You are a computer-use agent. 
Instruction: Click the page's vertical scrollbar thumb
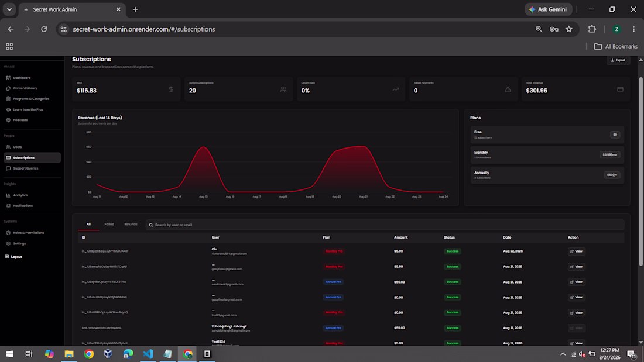point(640,171)
